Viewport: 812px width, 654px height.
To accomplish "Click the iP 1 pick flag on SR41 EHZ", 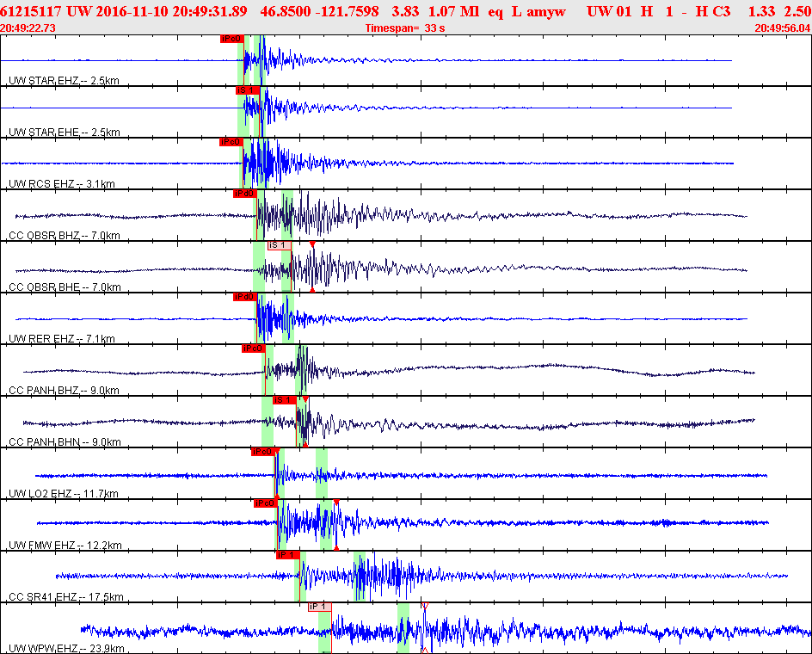I will point(288,555).
